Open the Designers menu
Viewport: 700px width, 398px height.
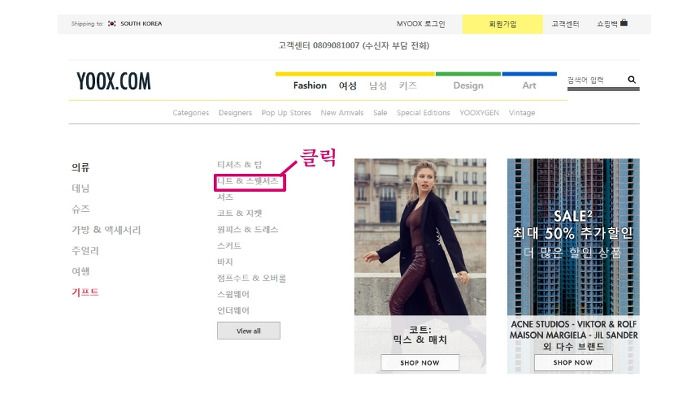[x=235, y=113]
